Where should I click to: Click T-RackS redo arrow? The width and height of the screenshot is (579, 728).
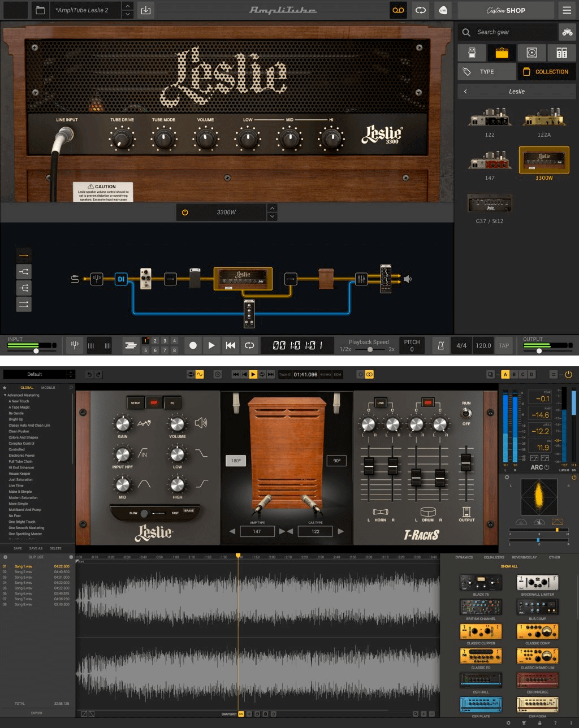98,374
